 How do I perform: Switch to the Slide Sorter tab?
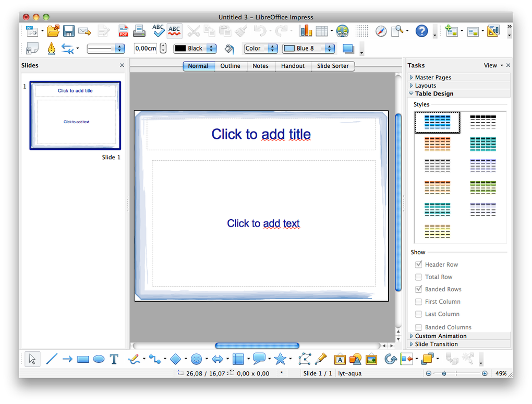coord(333,66)
